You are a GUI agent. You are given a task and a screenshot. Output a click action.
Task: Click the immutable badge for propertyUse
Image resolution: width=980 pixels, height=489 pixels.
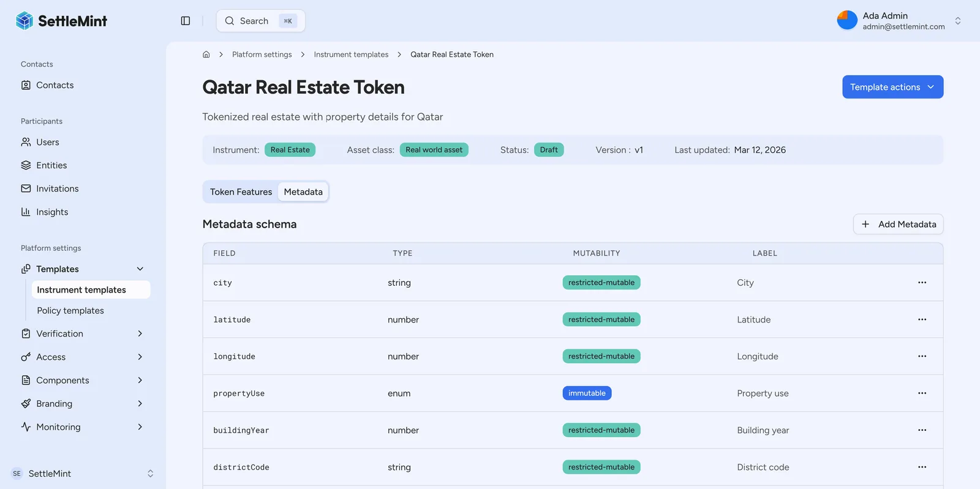tap(587, 393)
